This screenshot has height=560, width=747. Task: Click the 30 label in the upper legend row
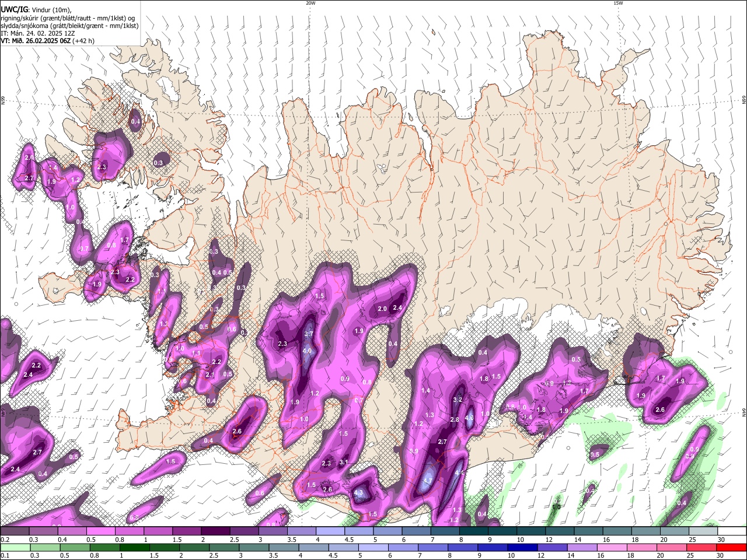[721, 540]
